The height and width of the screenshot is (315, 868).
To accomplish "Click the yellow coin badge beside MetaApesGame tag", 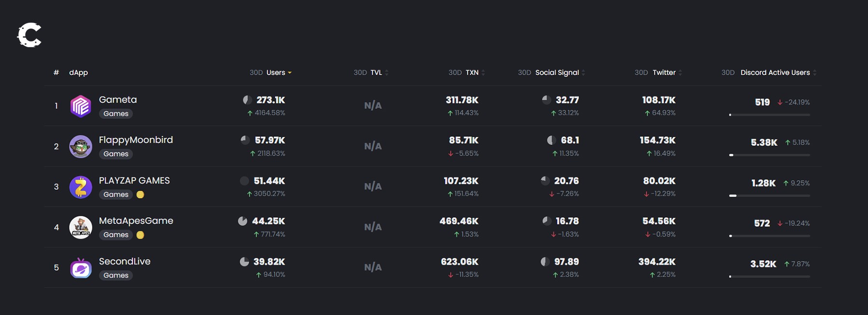I will click(140, 235).
